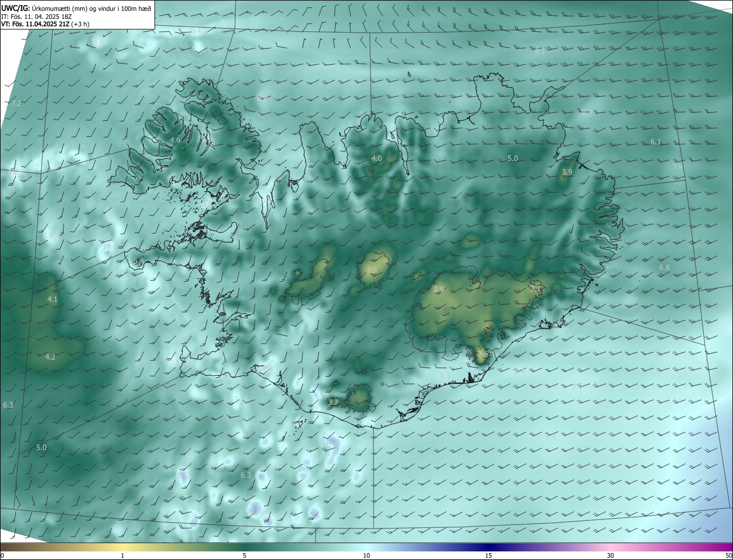Click the UWC/IG Úrkomumætti map title
This screenshot has height=560, width=733.
[76, 8]
